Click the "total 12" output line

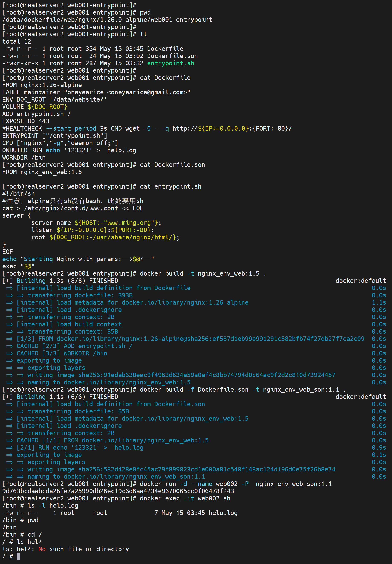[17, 42]
